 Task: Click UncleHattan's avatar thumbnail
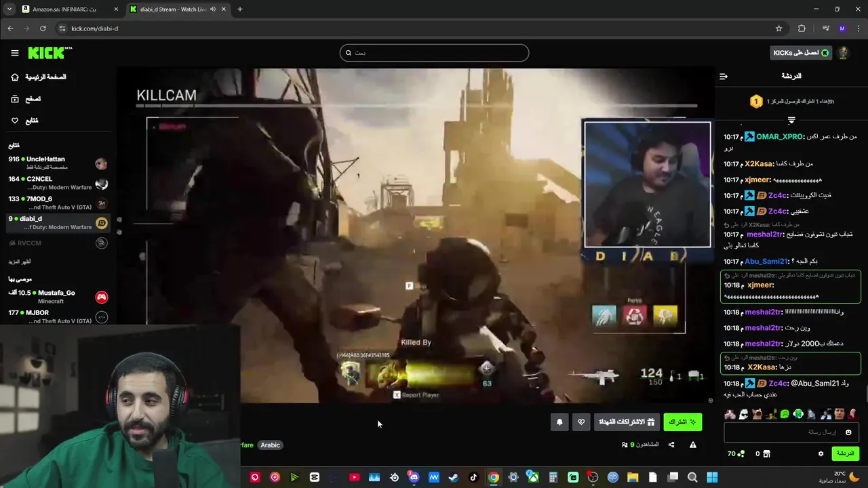click(x=102, y=163)
